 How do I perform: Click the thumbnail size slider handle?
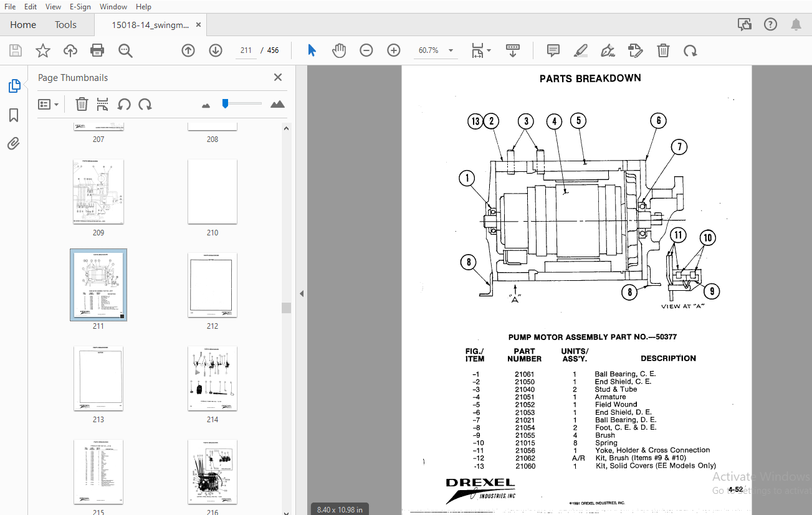click(226, 103)
